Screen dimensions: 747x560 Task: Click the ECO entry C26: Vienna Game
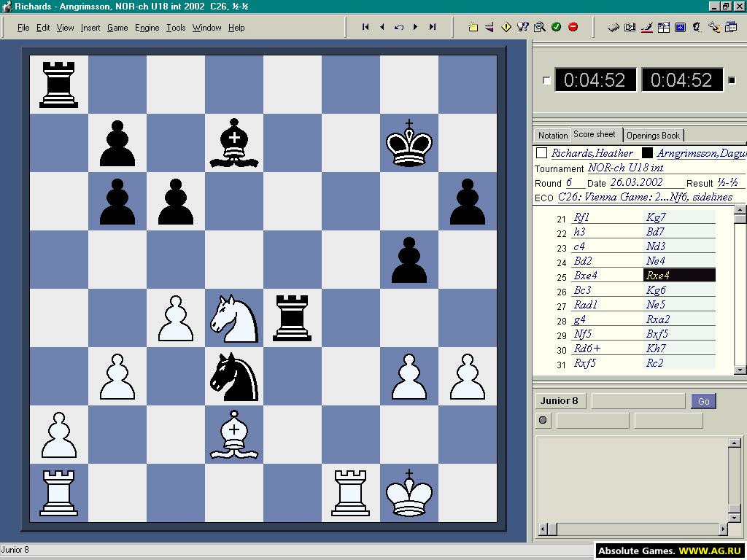645,197
